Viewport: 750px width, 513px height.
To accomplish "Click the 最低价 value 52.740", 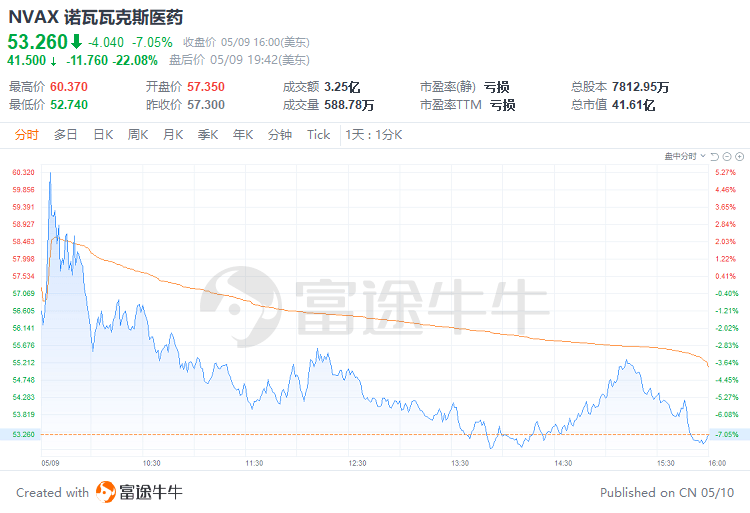I will 69,105.
